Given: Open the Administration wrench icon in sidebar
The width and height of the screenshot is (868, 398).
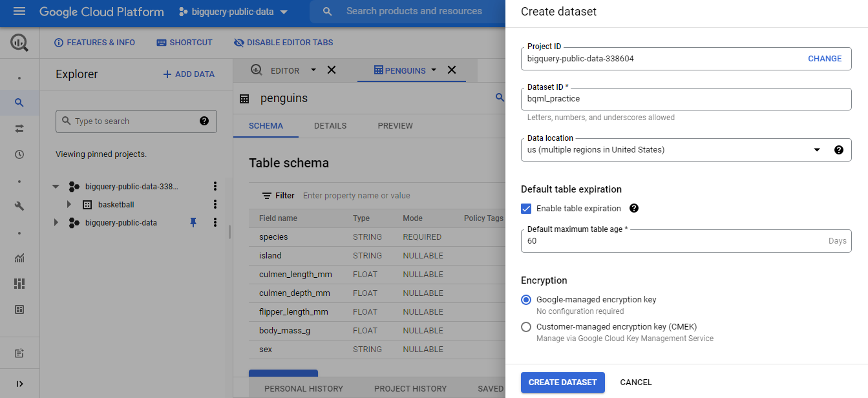Looking at the screenshot, I should coord(19,206).
